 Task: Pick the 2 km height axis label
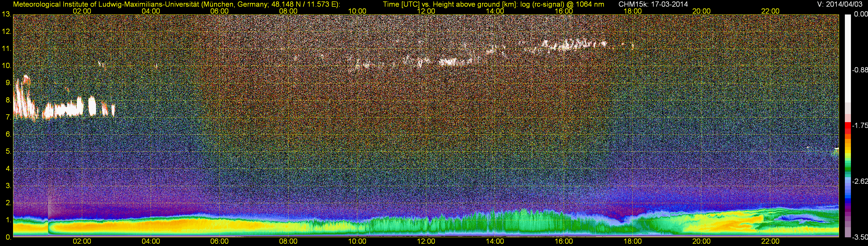[x=8, y=203]
